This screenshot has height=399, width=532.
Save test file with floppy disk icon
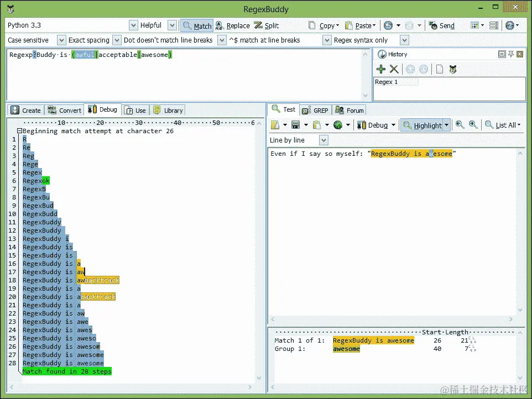coord(295,125)
